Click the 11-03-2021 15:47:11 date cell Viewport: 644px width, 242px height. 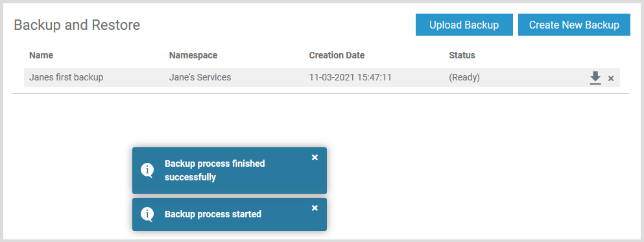[350, 77]
